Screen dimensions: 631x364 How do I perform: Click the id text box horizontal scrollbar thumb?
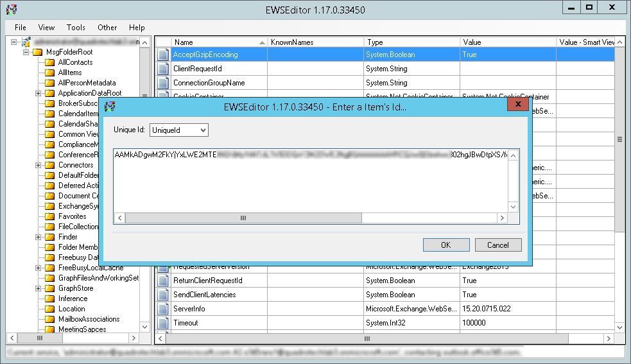[x=243, y=218]
